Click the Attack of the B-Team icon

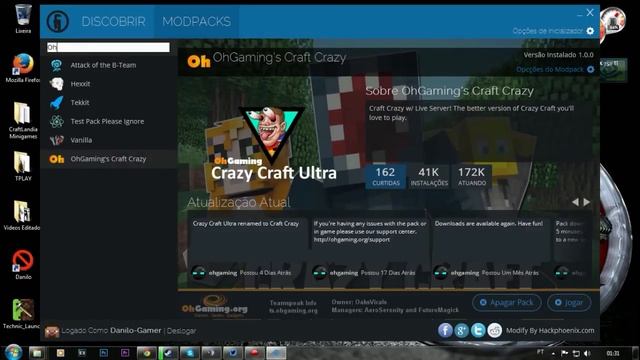pos(57,65)
